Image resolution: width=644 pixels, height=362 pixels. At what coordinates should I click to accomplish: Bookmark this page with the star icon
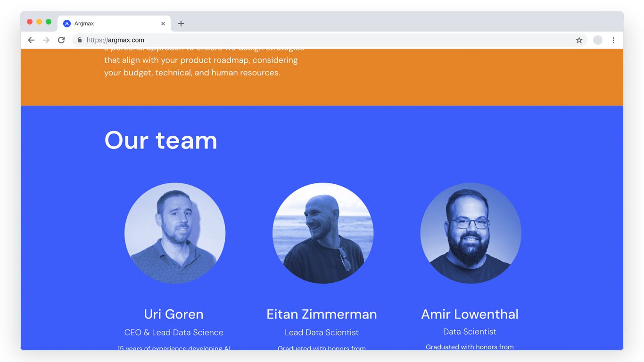tap(579, 40)
